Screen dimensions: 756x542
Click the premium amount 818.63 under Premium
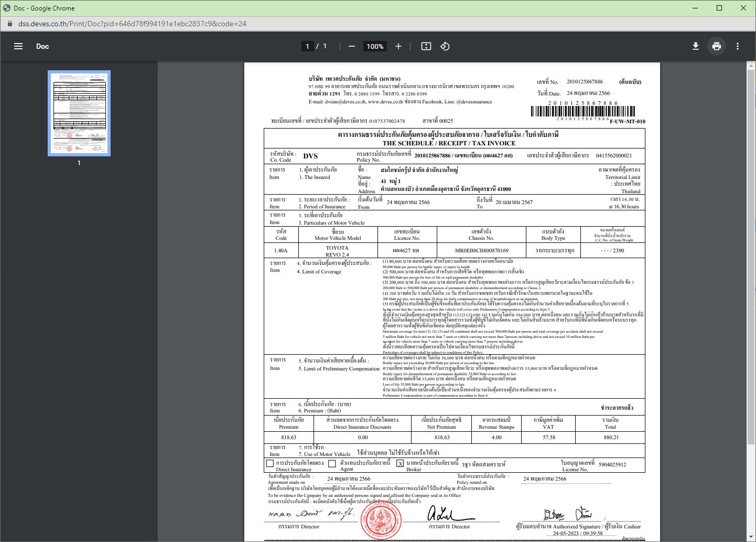point(288,437)
